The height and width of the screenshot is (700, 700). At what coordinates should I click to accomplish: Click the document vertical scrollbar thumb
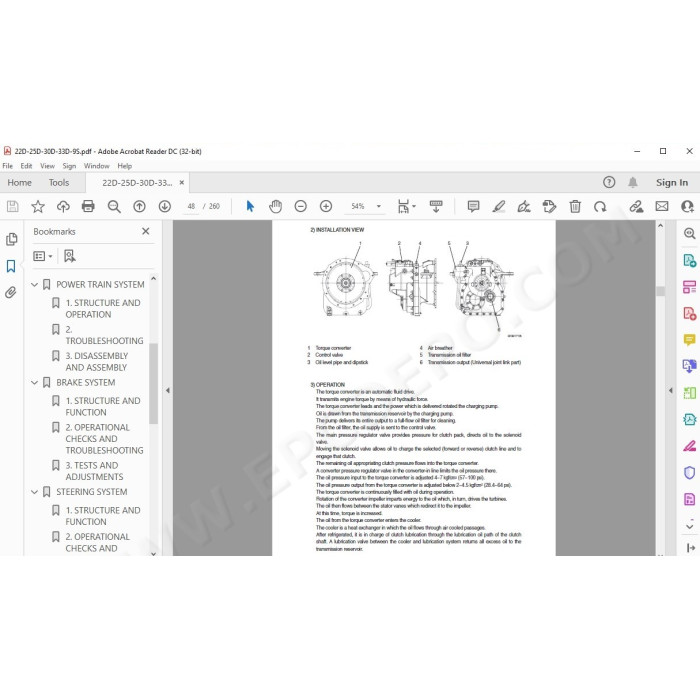660,291
